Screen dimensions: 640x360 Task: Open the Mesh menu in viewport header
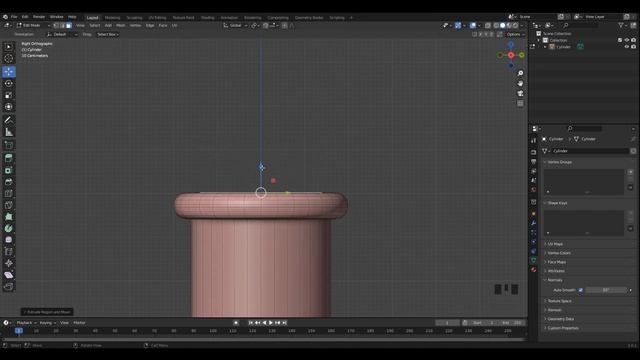pos(120,25)
